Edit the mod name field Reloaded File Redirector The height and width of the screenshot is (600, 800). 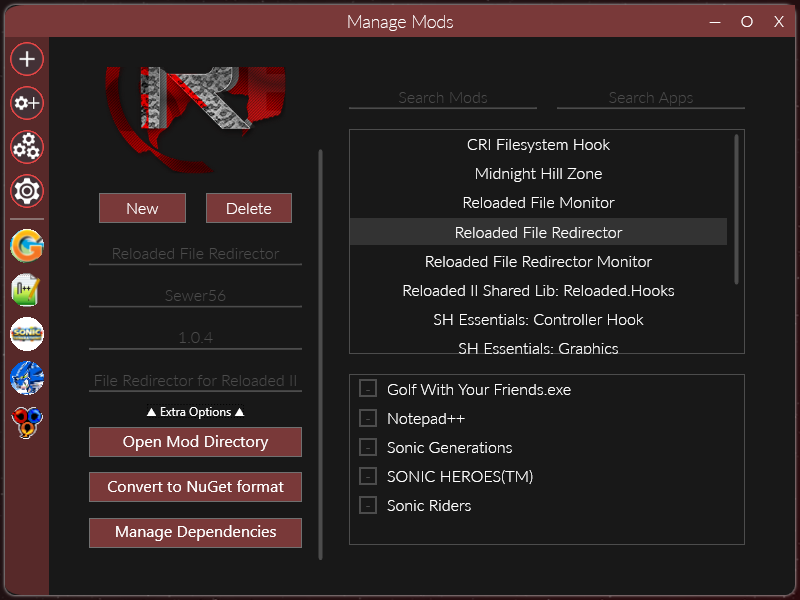pyautogui.click(x=195, y=254)
